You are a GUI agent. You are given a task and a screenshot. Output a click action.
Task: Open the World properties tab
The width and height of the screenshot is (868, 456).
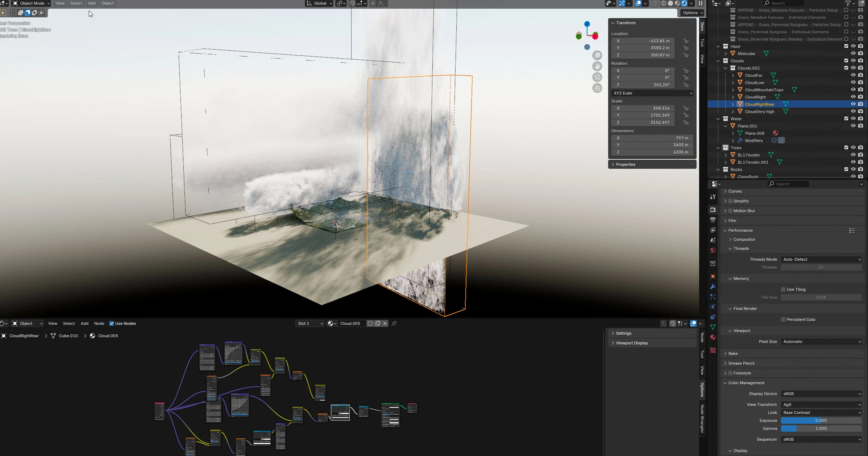[713, 250]
